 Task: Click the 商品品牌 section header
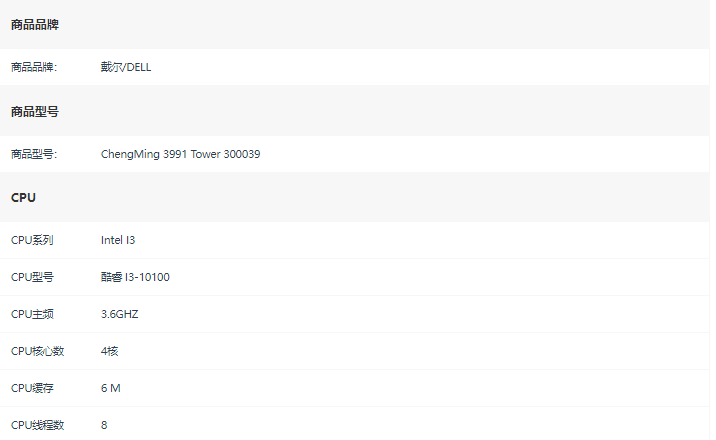pos(35,25)
